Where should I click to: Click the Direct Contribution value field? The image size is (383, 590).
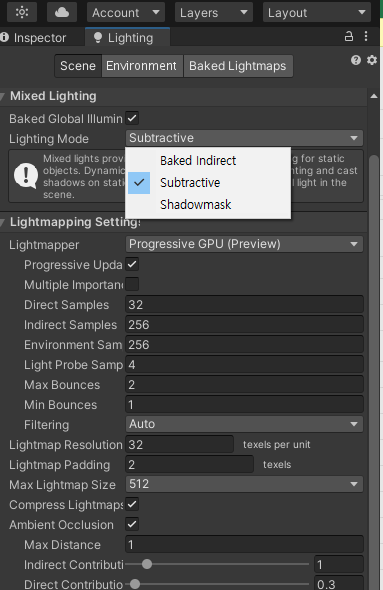(x=339, y=584)
